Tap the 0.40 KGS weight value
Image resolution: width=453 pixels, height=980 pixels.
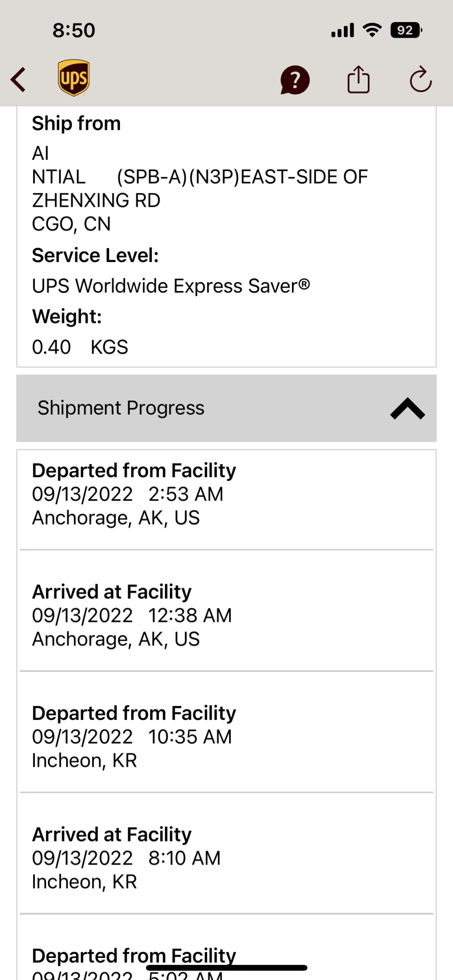80,347
